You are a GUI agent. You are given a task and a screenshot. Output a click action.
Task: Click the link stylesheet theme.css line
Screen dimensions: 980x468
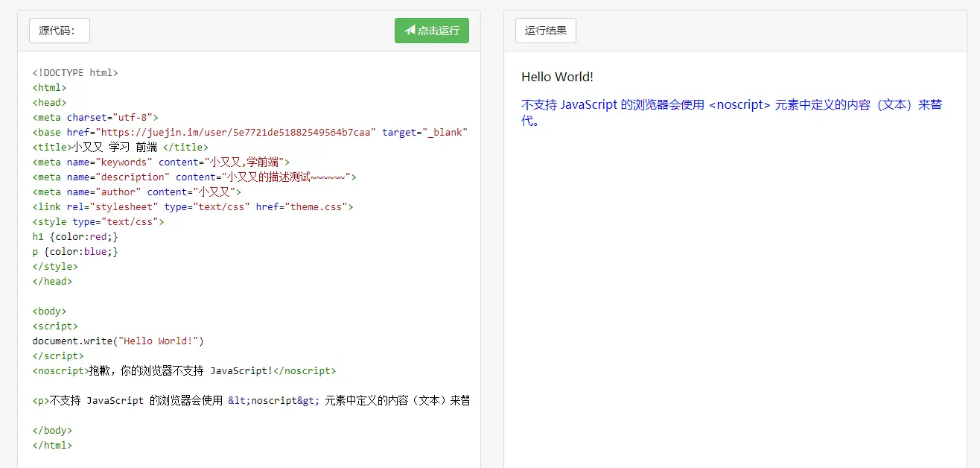pyautogui.click(x=193, y=207)
